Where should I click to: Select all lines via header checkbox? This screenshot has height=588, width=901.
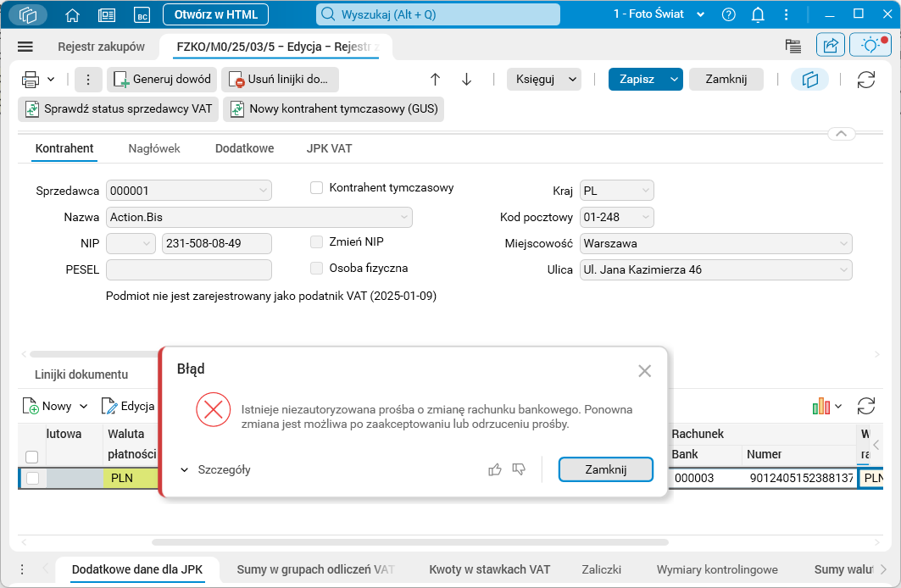[x=32, y=457]
